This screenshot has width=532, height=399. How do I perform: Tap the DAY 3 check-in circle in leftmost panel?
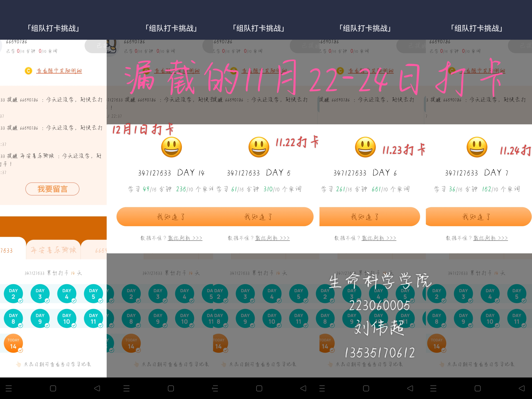[x=40, y=294]
